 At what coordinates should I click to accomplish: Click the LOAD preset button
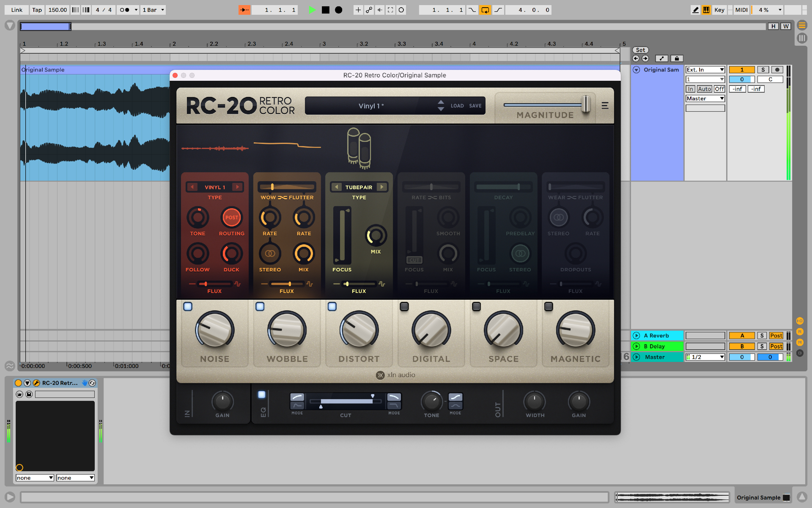(457, 106)
